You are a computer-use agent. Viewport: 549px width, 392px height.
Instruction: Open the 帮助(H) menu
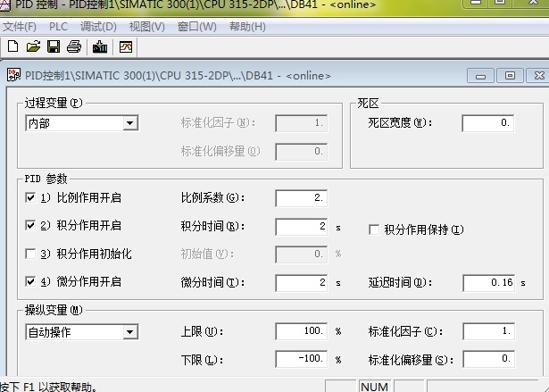247,27
